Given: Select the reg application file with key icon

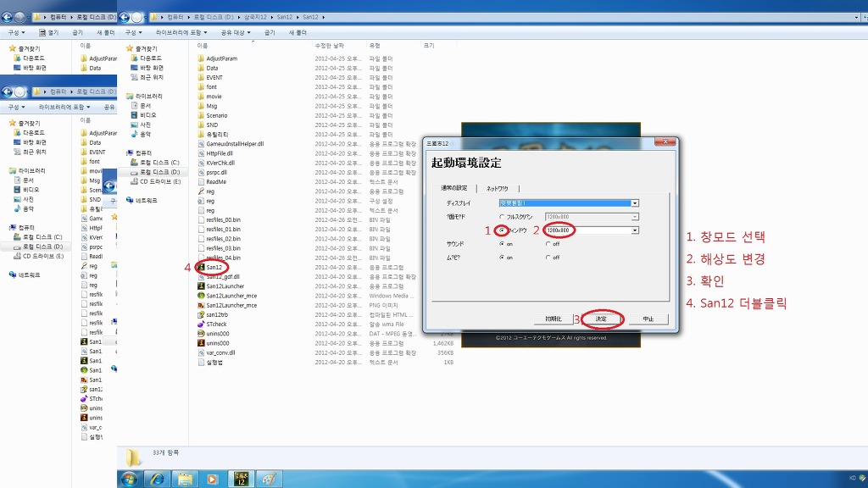Looking at the screenshot, I should pyautogui.click(x=210, y=191).
